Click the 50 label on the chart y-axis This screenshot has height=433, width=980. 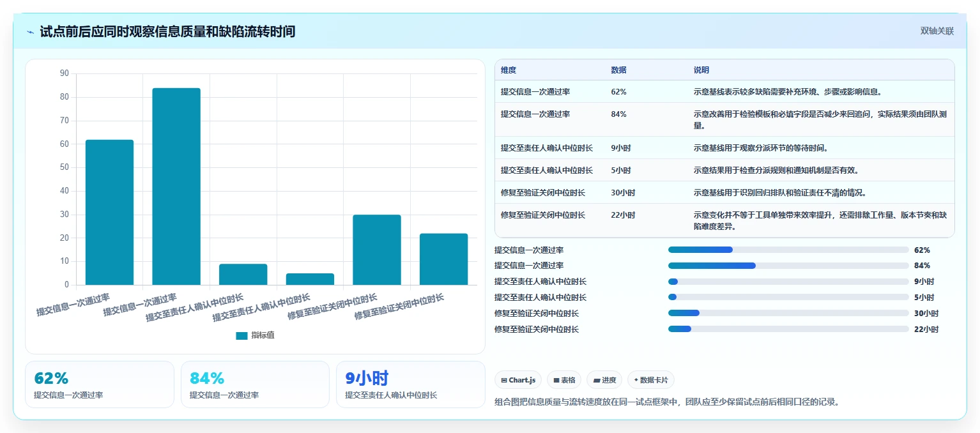click(64, 167)
